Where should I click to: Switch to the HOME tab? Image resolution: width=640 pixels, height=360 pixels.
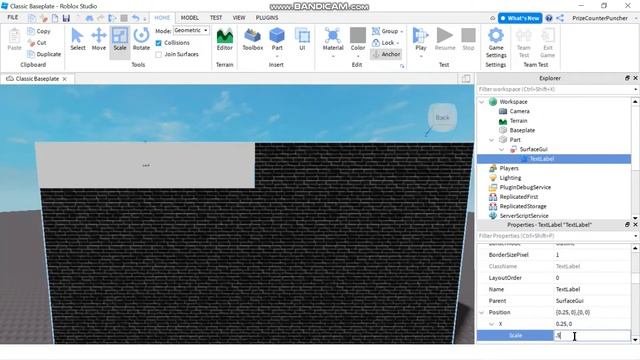pos(162,18)
